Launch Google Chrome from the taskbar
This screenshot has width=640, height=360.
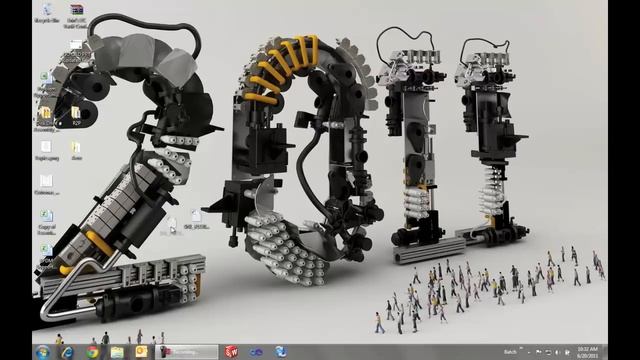coord(92,352)
